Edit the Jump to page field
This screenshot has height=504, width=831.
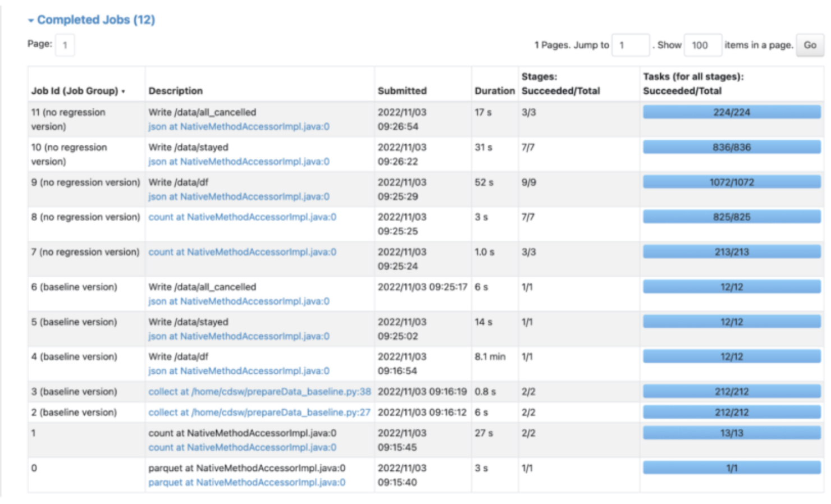(630, 45)
